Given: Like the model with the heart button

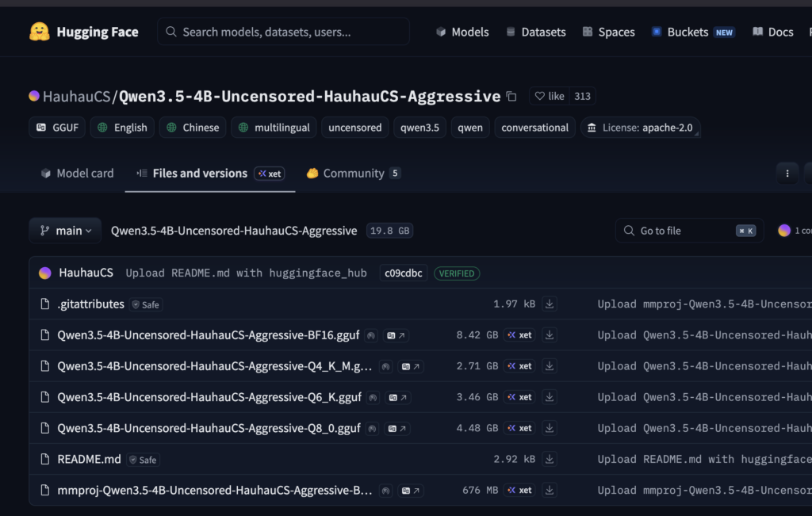Looking at the screenshot, I should [550, 96].
